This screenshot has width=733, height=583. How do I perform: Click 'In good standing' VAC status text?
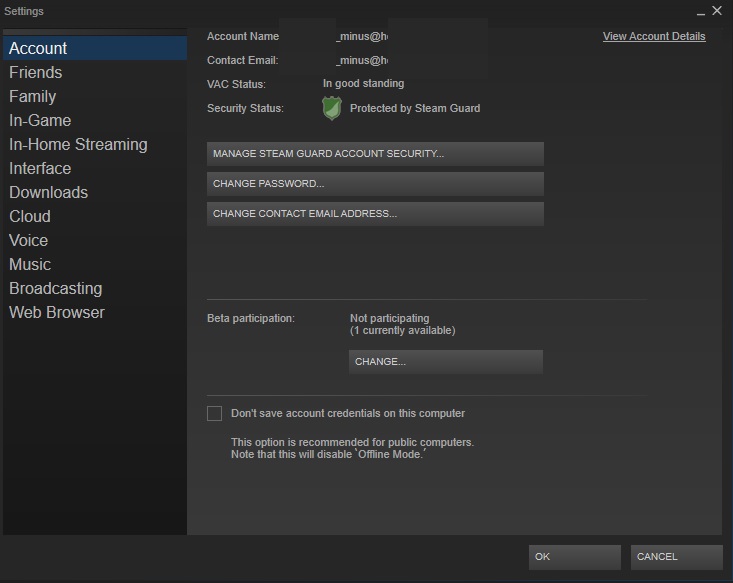coord(363,84)
